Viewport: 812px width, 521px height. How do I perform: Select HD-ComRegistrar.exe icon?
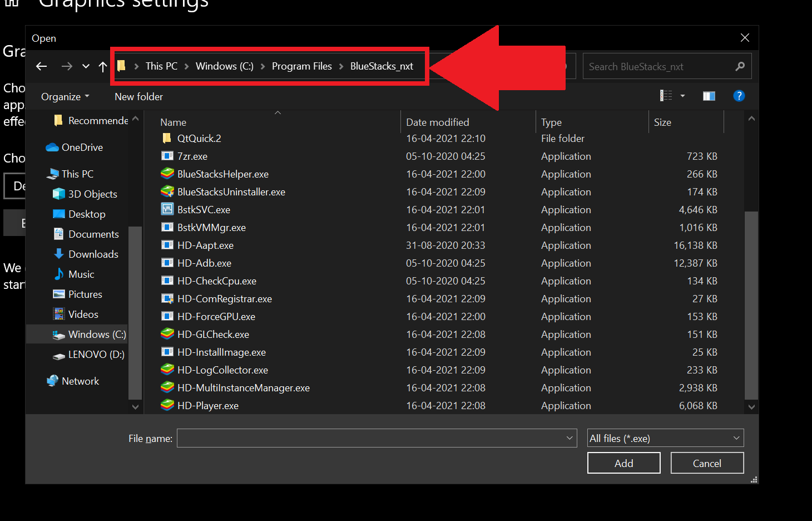click(x=167, y=298)
